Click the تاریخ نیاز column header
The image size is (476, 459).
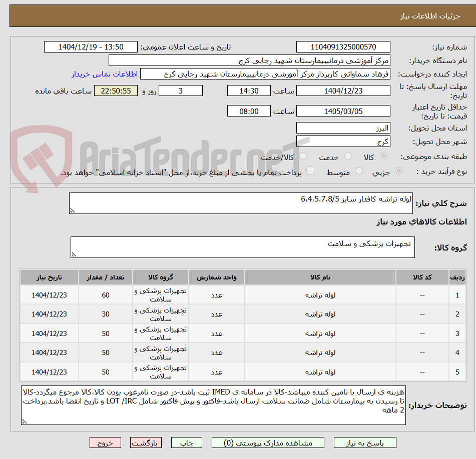[49, 277]
